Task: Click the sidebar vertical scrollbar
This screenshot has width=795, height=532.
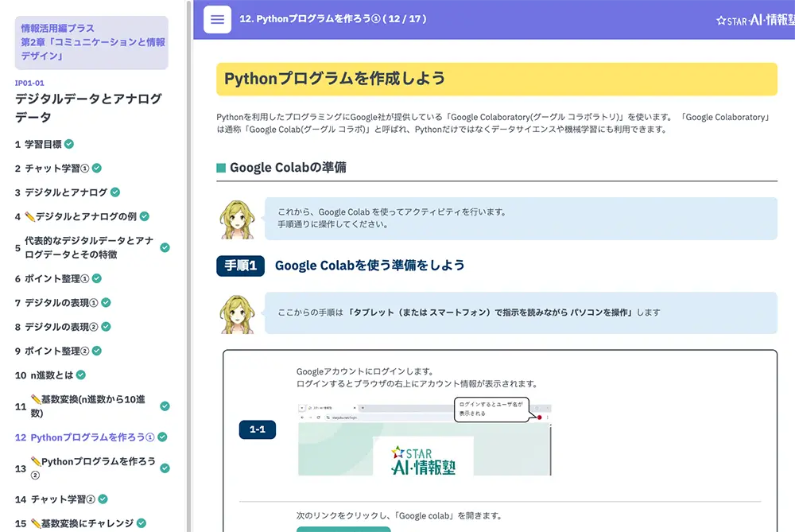Action: click(x=189, y=266)
